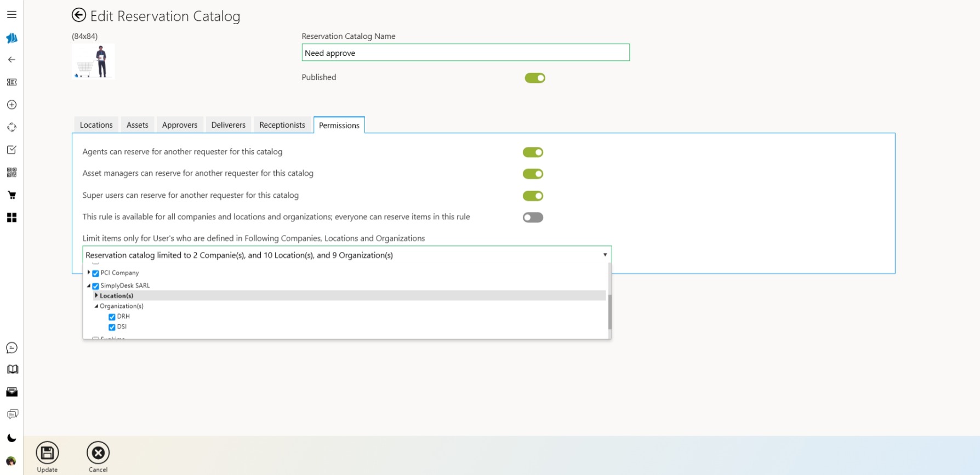This screenshot has height=475, width=980.
Task: Close the reservation catalog limit dropdown arrow
Action: coord(605,255)
